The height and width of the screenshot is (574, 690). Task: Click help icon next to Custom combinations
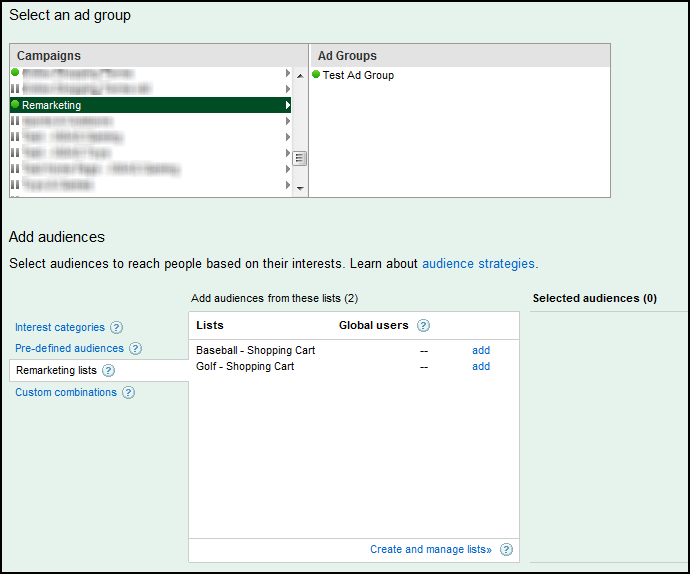(x=128, y=393)
